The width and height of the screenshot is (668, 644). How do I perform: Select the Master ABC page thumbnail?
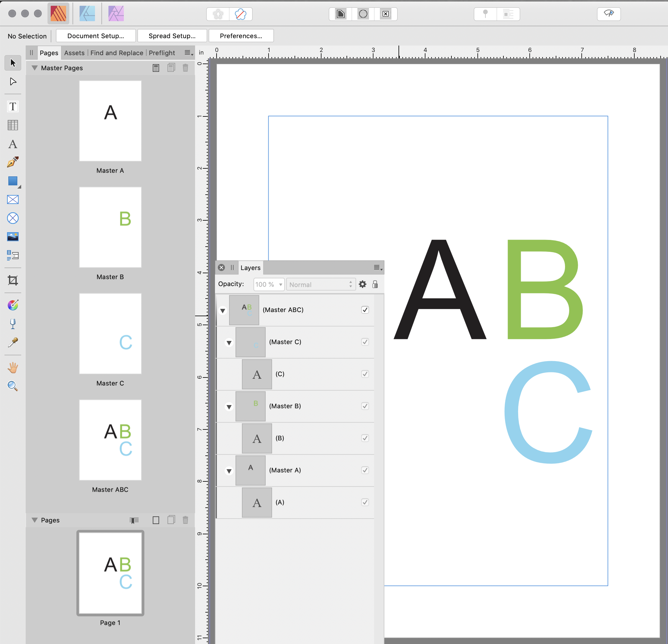[110, 440]
